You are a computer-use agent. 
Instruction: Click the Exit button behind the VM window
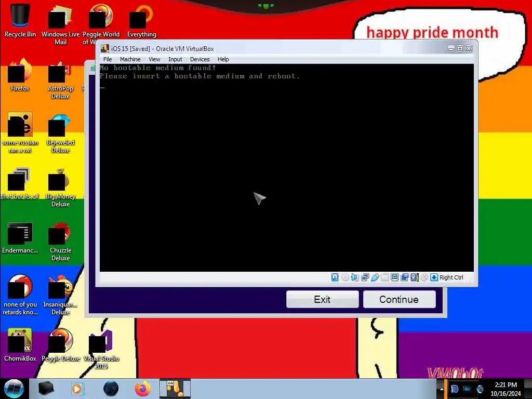(322, 299)
